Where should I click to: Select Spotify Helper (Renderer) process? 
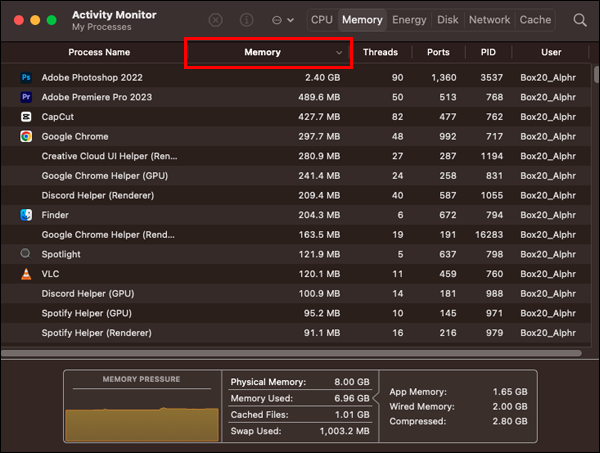96,333
